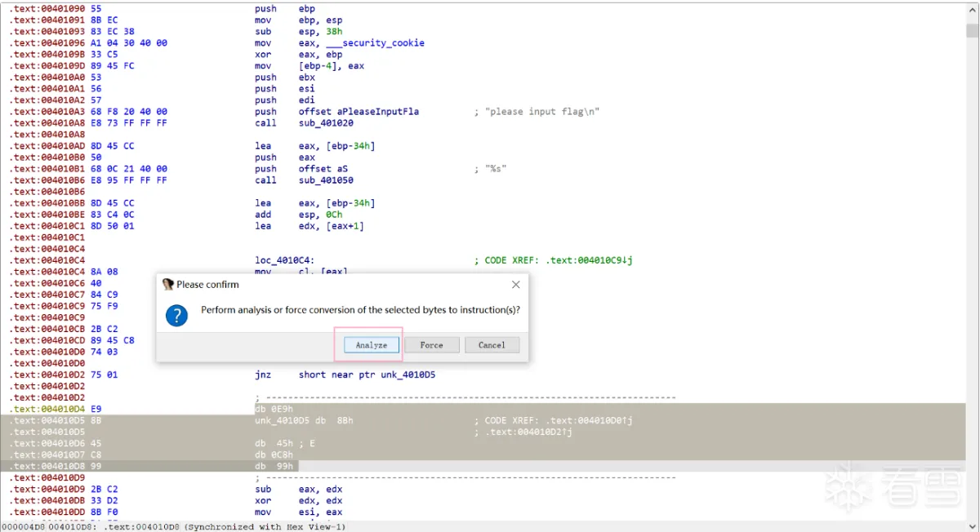Viewport: 980px width, 532px height.
Task: Click the Force button in the confirm dialog
Action: (431, 345)
